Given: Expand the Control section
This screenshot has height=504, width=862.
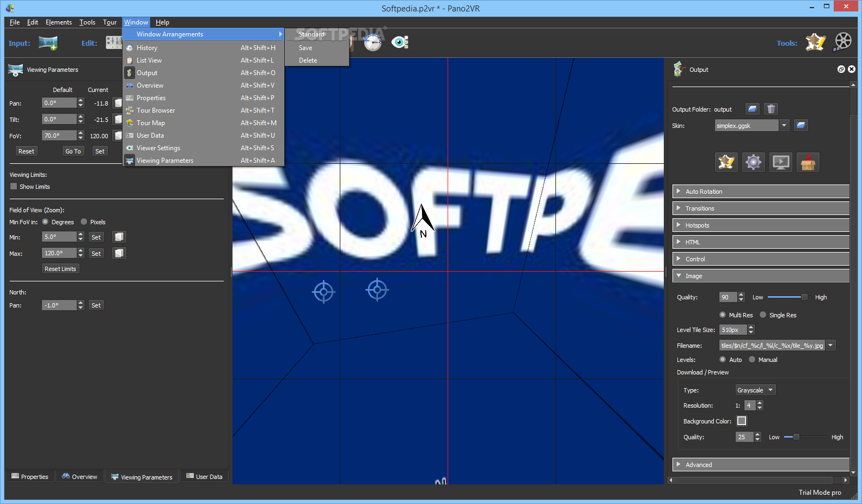Looking at the screenshot, I should [x=761, y=259].
